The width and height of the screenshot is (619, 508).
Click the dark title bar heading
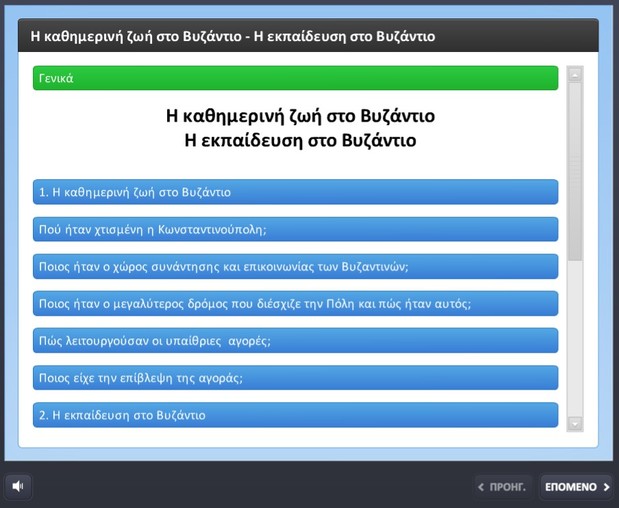point(233,36)
